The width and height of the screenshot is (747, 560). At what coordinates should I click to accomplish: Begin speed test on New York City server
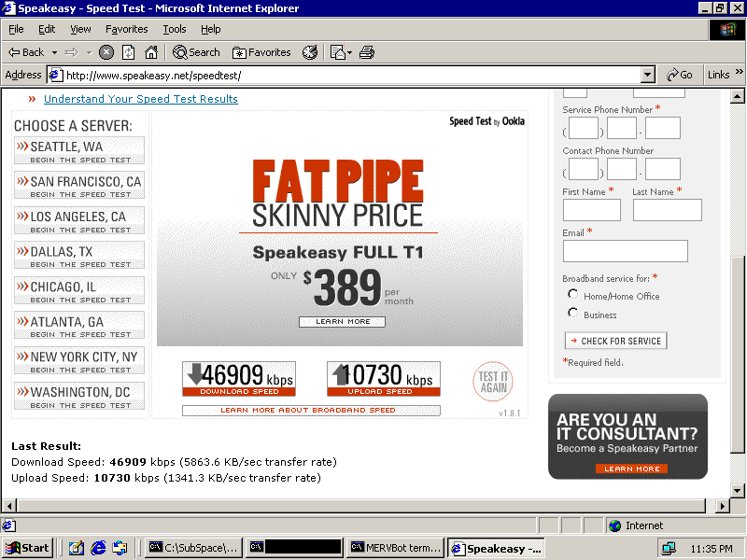(x=79, y=360)
